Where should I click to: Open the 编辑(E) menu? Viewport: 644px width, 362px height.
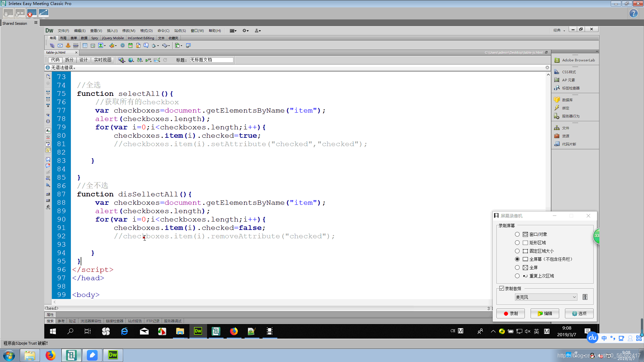point(79,31)
